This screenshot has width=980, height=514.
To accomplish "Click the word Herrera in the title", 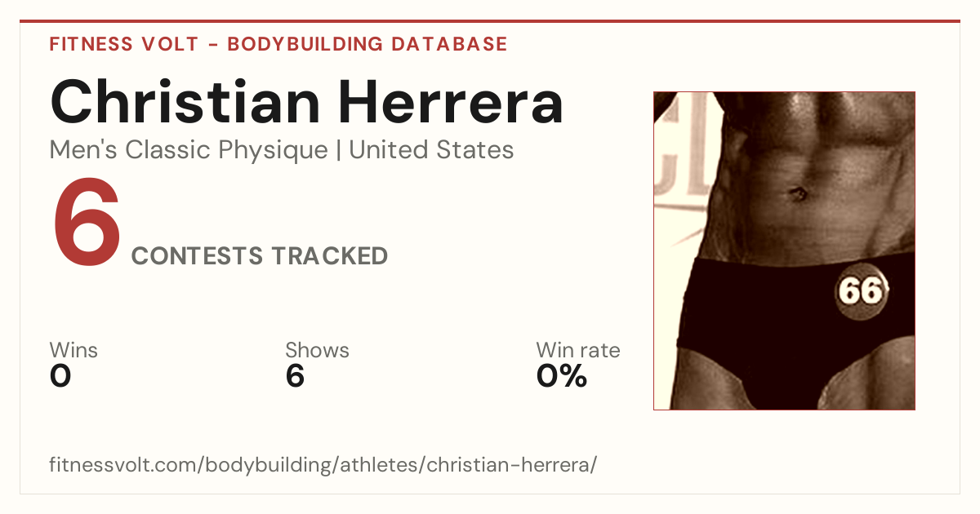I will pyautogui.click(x=452, y=103).
